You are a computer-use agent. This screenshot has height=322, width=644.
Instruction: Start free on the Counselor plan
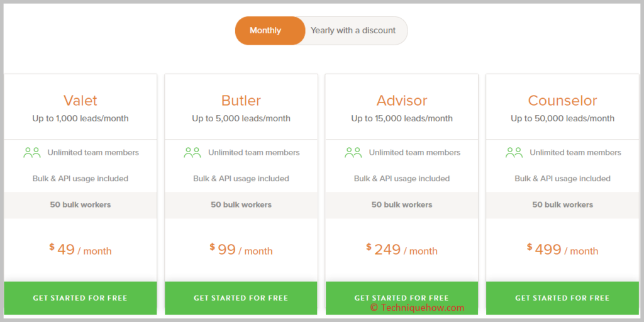point(562,298)
